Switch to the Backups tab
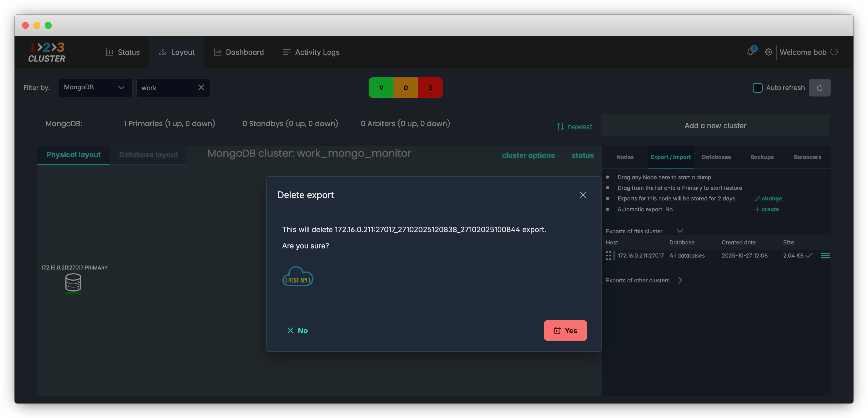Viewport: 868px width, 418px height. [762, 157]
